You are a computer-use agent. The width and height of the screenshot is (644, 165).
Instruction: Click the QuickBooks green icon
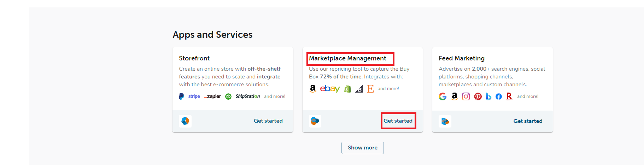228,96
